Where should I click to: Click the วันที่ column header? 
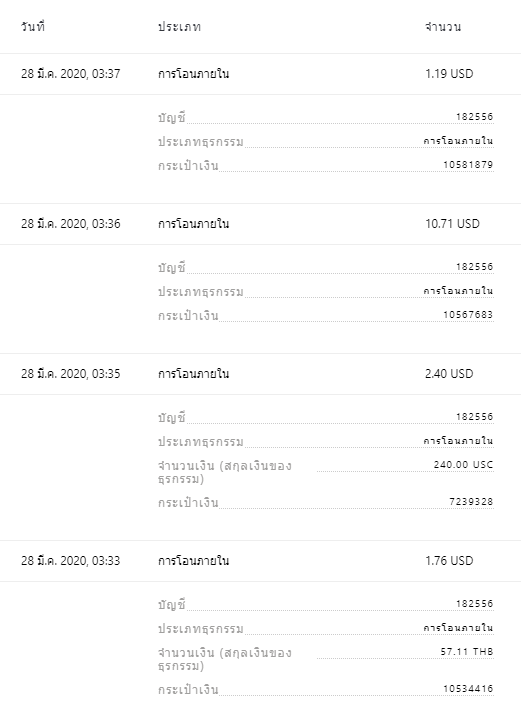[x=33, y=27]
